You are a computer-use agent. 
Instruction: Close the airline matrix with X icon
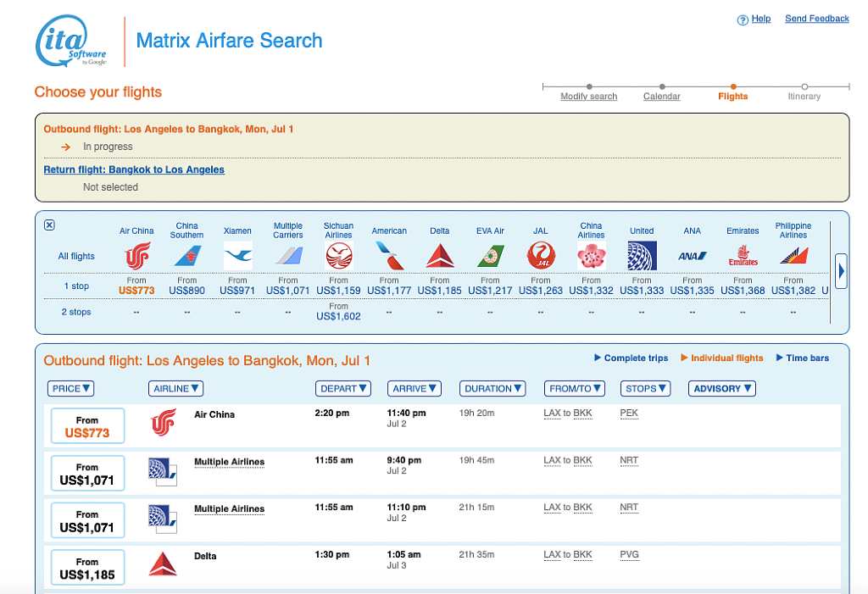click(x=49, y=225)
